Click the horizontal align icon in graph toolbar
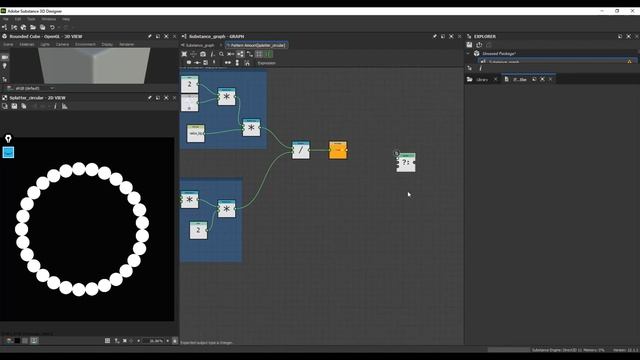This screenshot has width=640, height=360. click(228, 63)
